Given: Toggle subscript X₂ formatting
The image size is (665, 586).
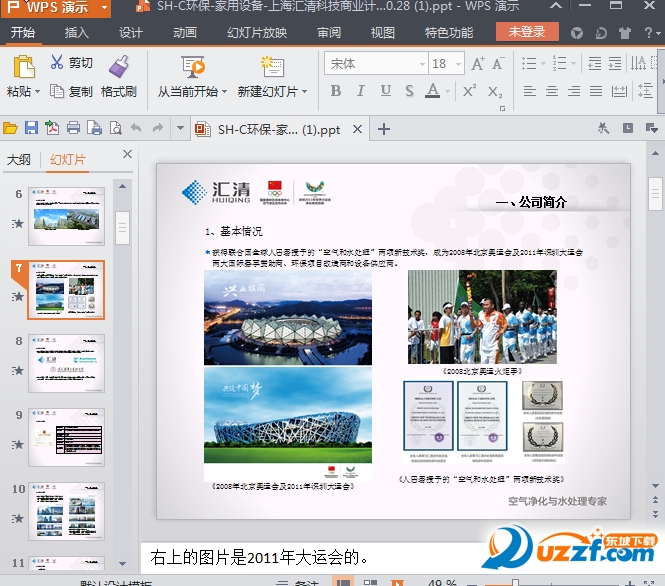Looking at the screenshot, I should 495,92.
